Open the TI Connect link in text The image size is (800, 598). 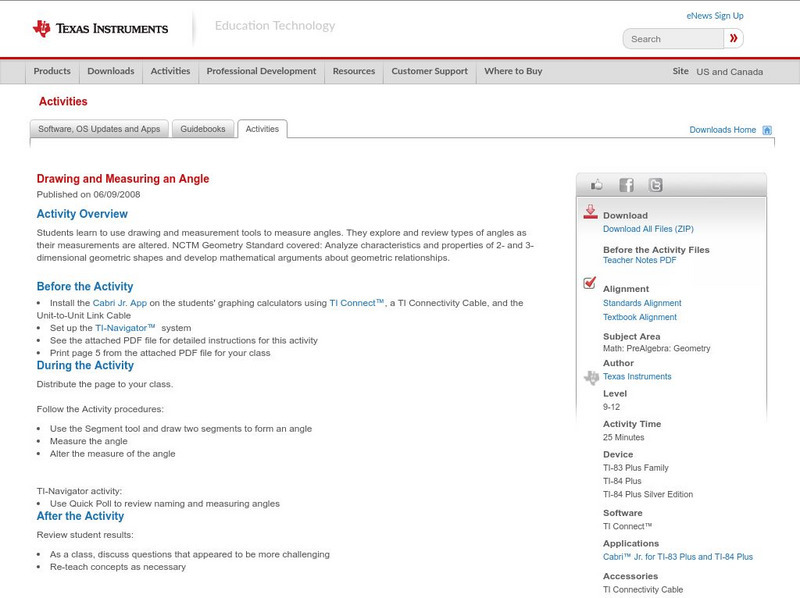point(356,303)
